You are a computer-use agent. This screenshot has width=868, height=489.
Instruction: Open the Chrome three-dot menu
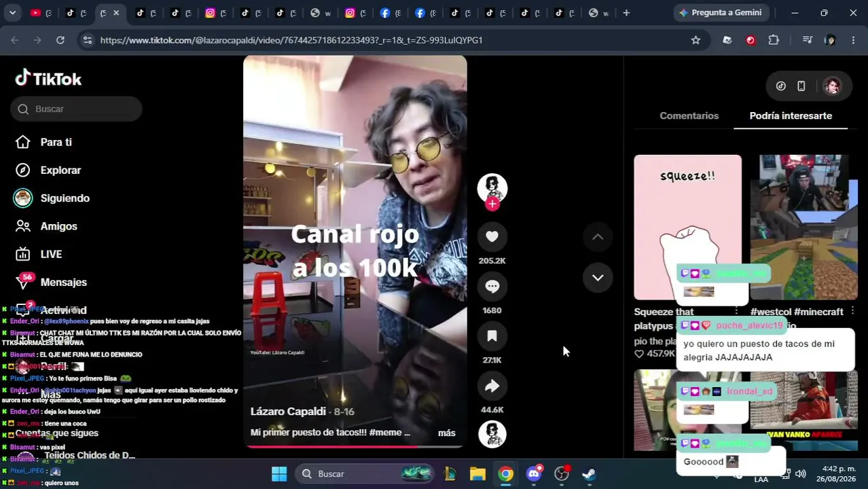click(853, 40)
